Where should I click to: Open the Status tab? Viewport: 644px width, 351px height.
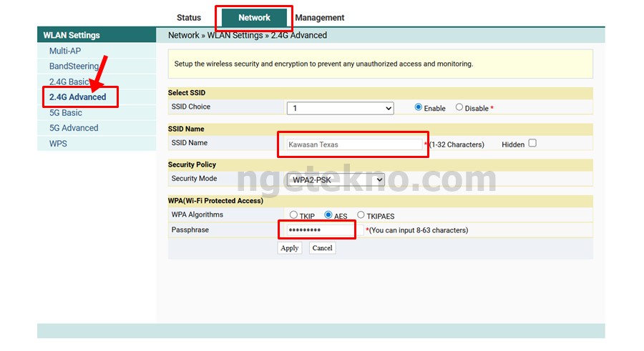click(x=189, y=18)
